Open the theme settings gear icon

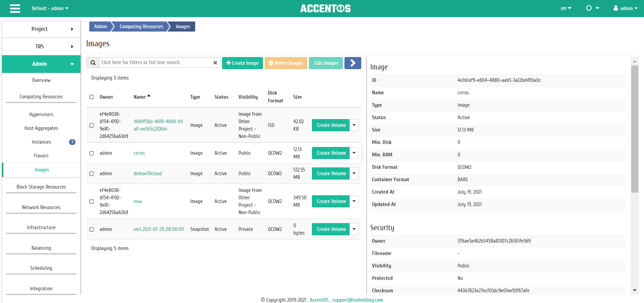[x=589, y=8]
